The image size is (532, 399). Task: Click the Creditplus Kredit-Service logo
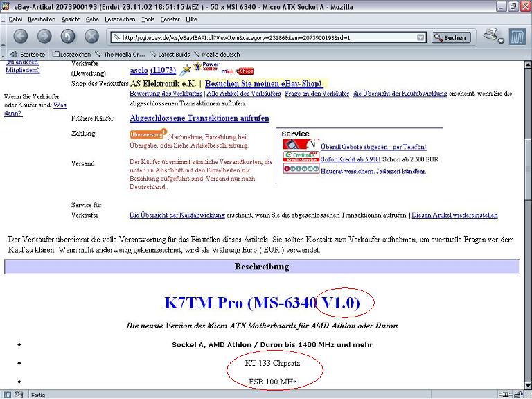[x=301, y=156]
